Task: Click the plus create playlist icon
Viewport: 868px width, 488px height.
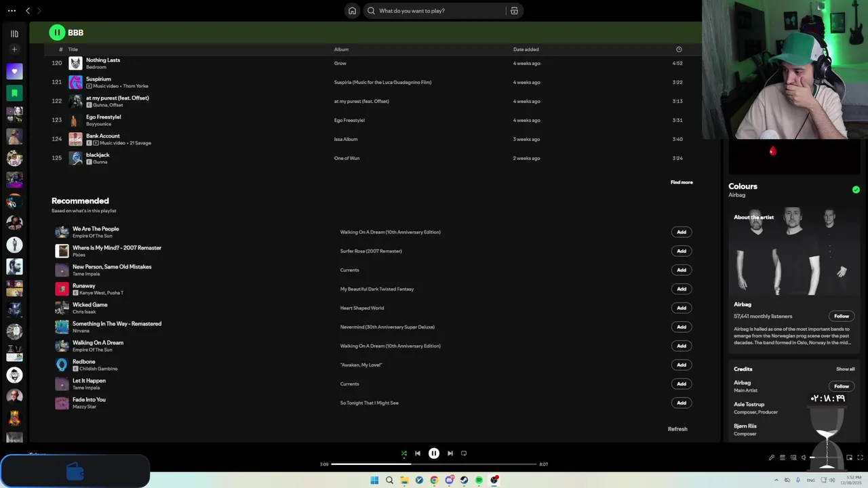Action: (x=14, y=49)
